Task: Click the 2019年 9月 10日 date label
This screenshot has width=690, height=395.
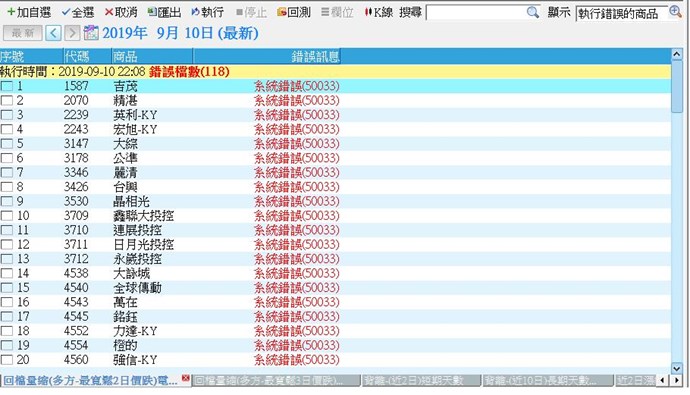Action: tap(180, 33)
